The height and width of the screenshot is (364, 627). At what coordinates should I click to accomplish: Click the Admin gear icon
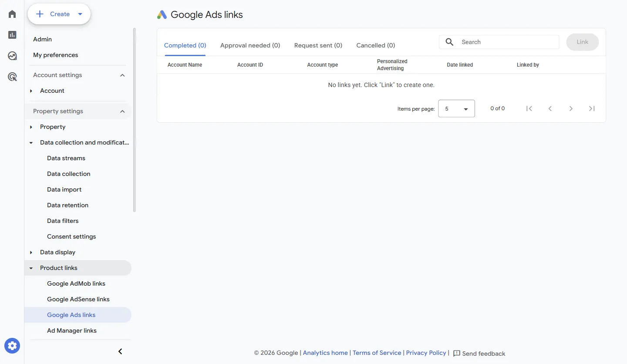(x=12, y=346)
